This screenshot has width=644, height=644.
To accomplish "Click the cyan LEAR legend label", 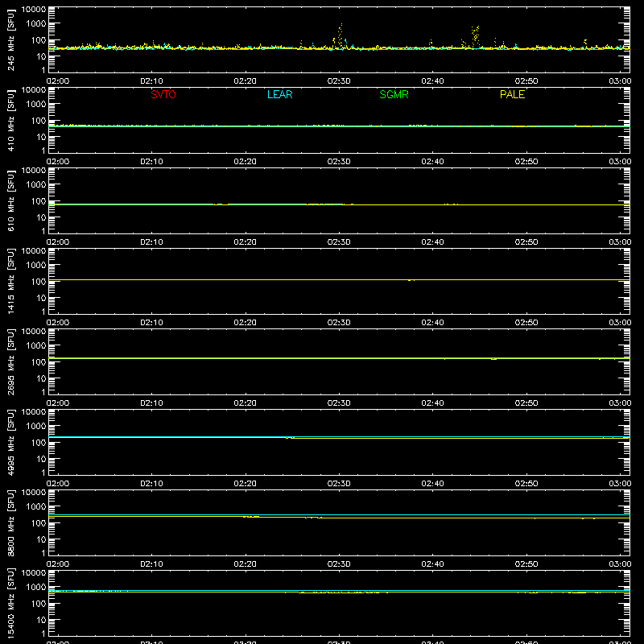I will (279, 94).
